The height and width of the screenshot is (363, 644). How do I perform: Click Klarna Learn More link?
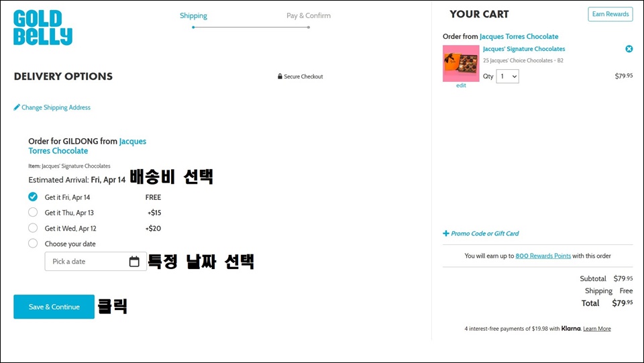597,329
